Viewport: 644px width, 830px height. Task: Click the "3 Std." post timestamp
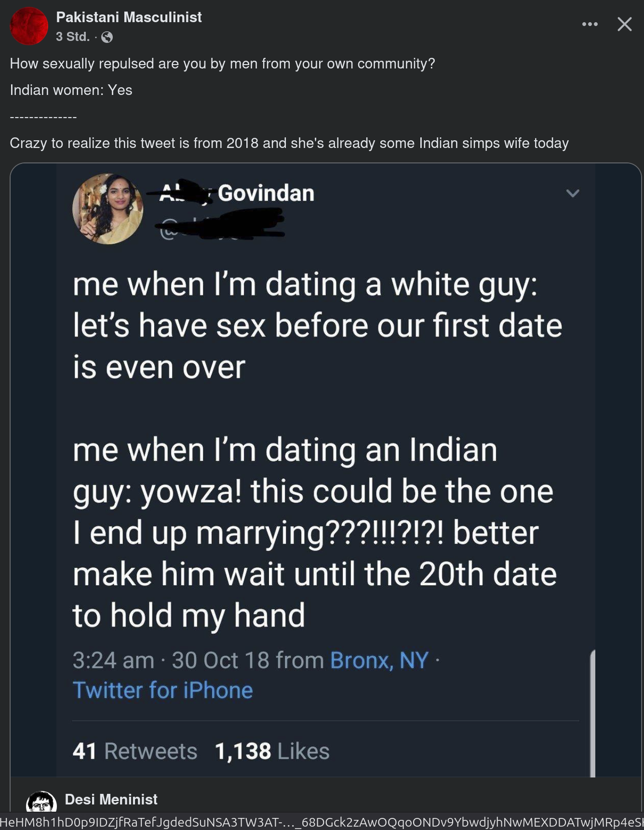(x=73, y=37)
